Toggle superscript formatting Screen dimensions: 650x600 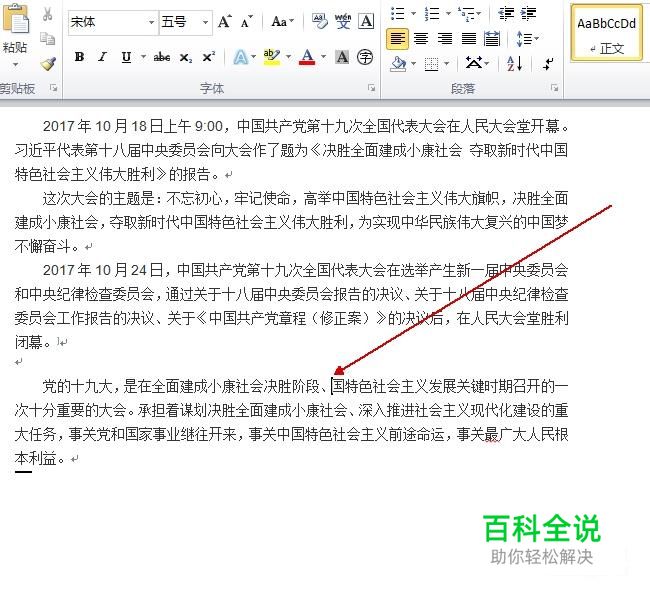[x=209, y=56]
